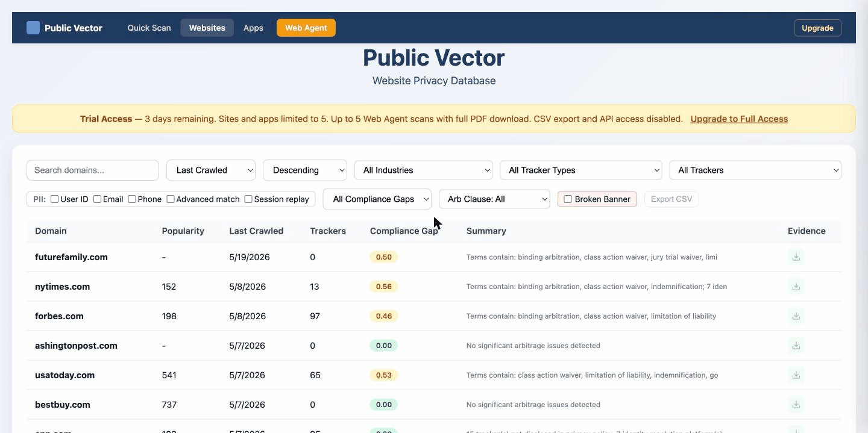Sort by the Popularity column header
The width and height of the screenshot is (868, 433).
(x=183, y=231)
